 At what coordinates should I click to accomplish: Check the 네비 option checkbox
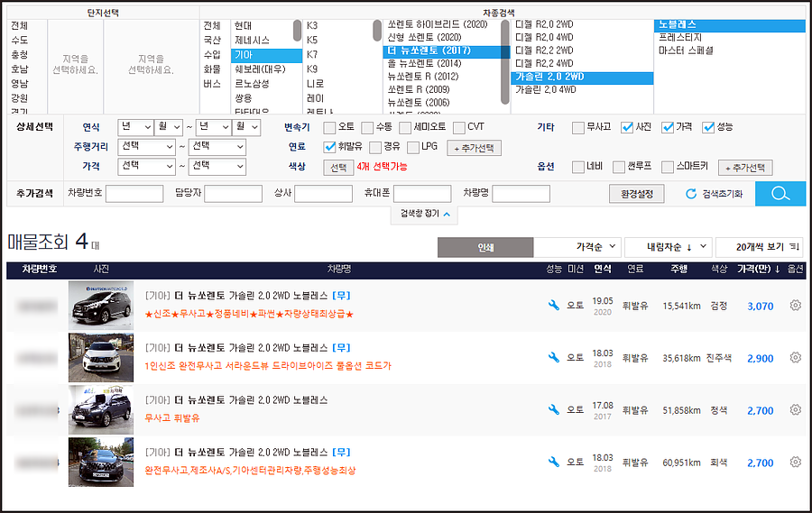pyautogui.click(x=578, y=167)
